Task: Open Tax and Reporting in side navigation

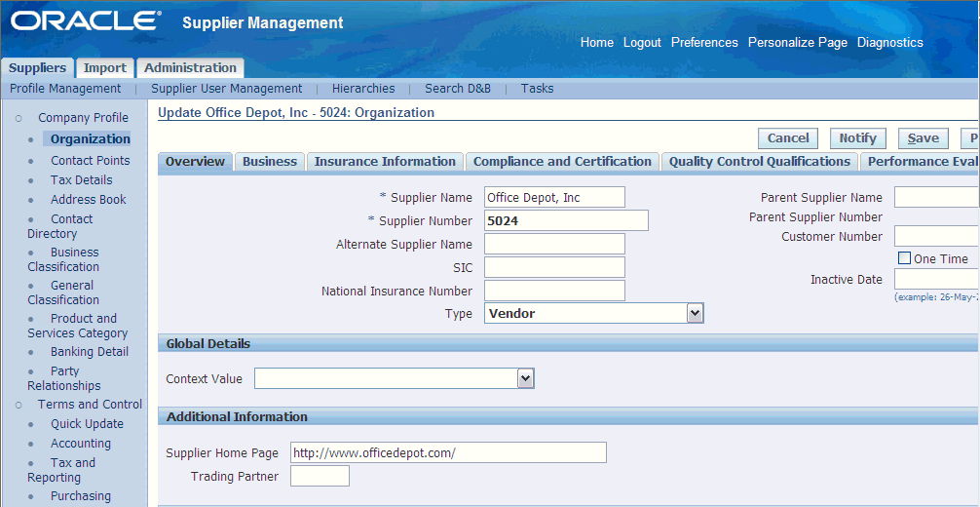Action: click(61, 469)
